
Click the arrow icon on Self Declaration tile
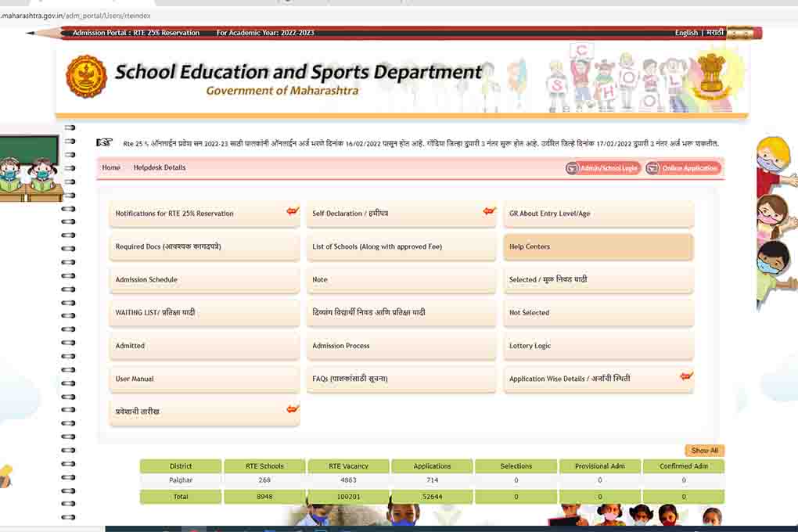point(490,211)
